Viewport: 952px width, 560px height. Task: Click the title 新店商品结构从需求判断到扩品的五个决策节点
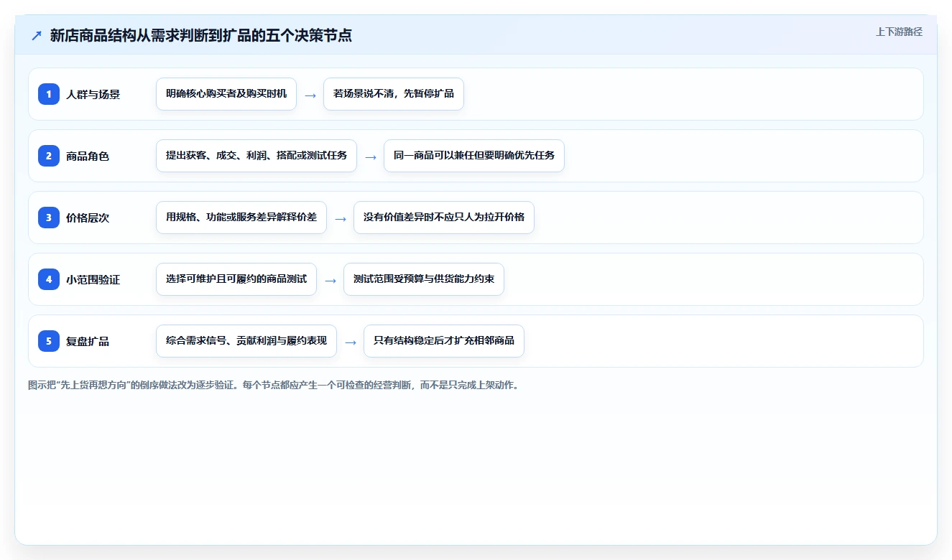pos(200,35)
